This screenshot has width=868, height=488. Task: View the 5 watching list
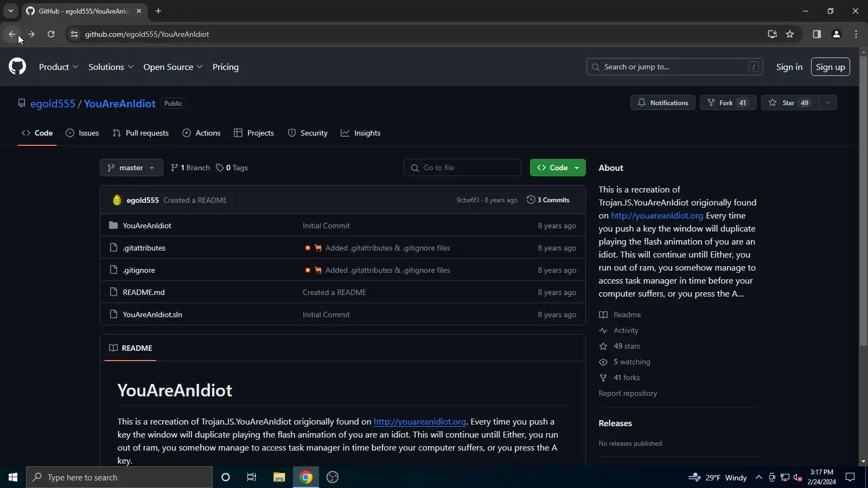[624, 362]
